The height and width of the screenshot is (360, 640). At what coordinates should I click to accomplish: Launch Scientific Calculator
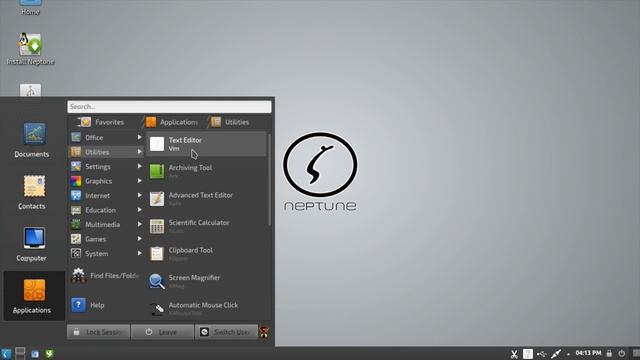coord(206,226)
